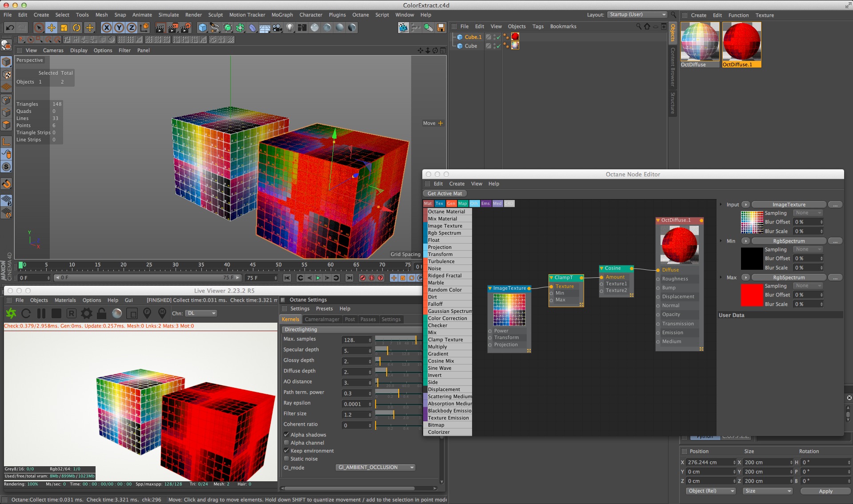The height and width of the screenshot is (504, 853).
Task: Open the Chn DL channel dropdown
Action: point(201,313)
